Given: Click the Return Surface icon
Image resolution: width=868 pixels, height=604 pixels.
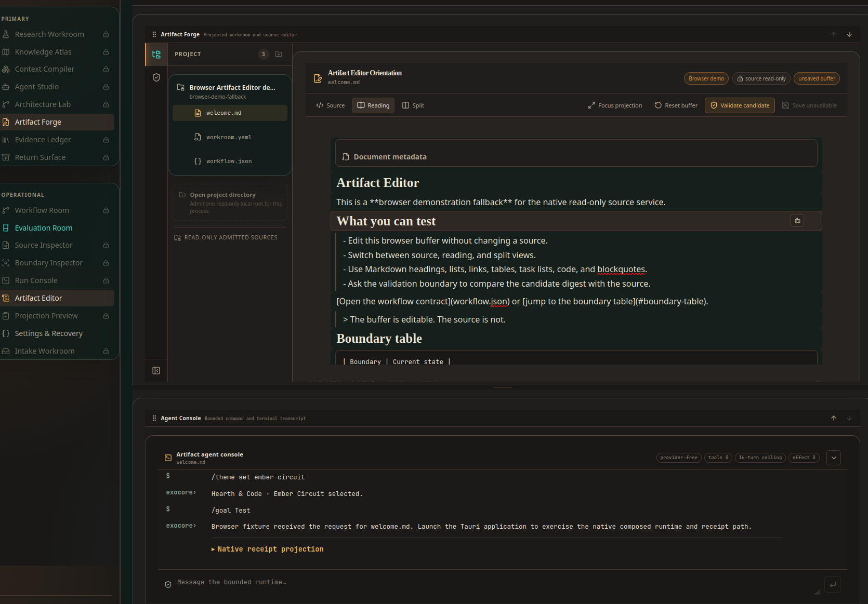Looking at the screenshot, I should [6, 157].
